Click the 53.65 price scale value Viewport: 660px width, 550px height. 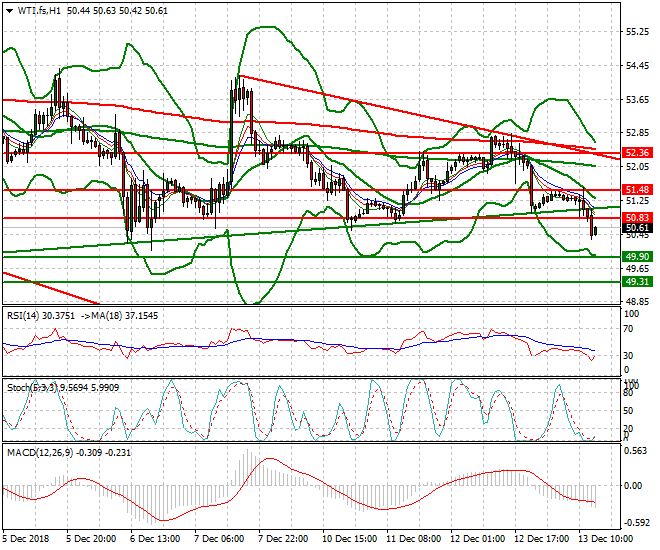(637, 100)
